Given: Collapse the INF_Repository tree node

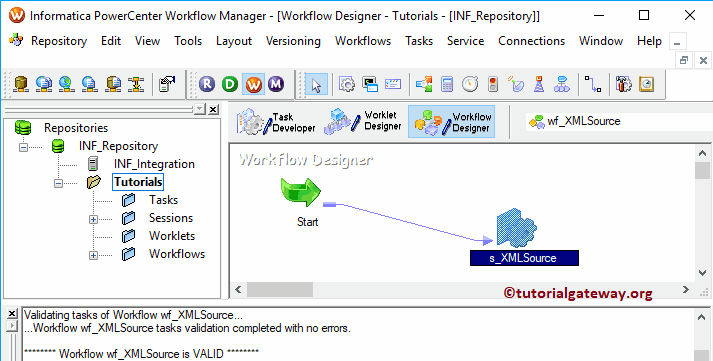Looking at the screenshot, I should (x=23, y=147).
